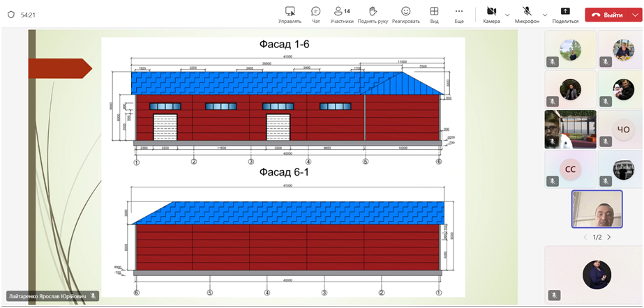Viewport: 644px width, 308px height.
Task: Select the CC participant tile
Action: click(570, 169)
